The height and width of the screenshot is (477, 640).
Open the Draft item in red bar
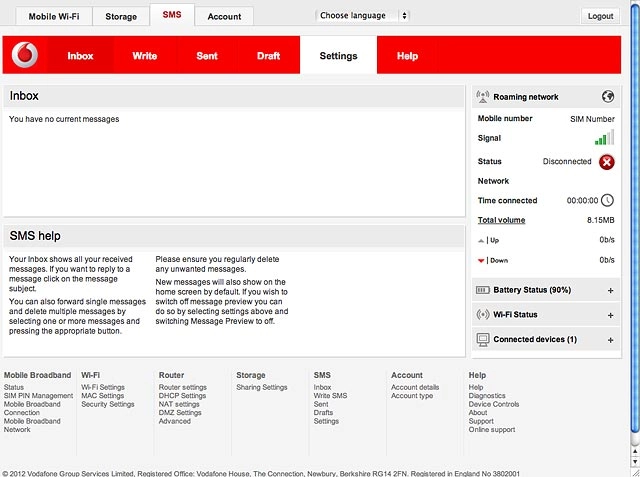pyautogui.click(x=269, y=56)
